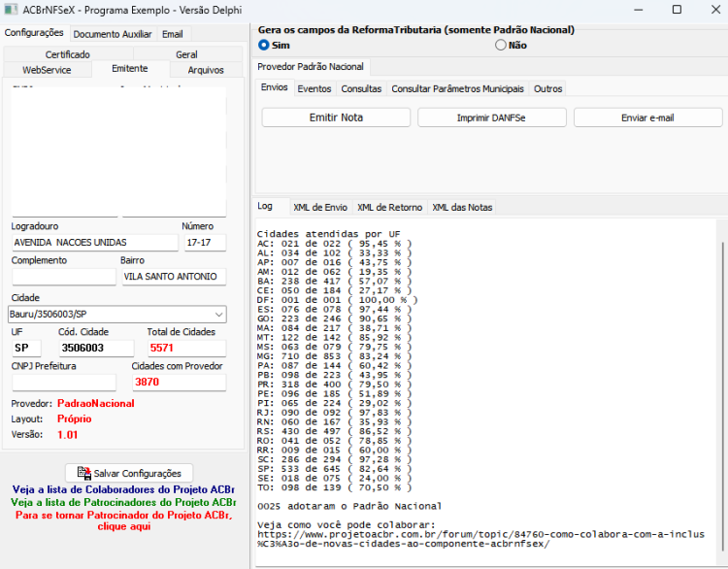Click the Salvar Configurações button

129,473
